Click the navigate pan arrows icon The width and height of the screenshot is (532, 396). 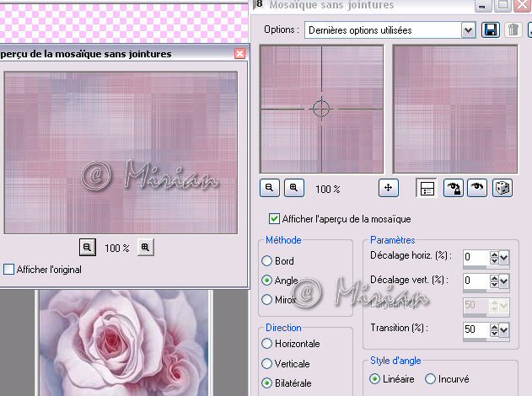click(388, 189)
